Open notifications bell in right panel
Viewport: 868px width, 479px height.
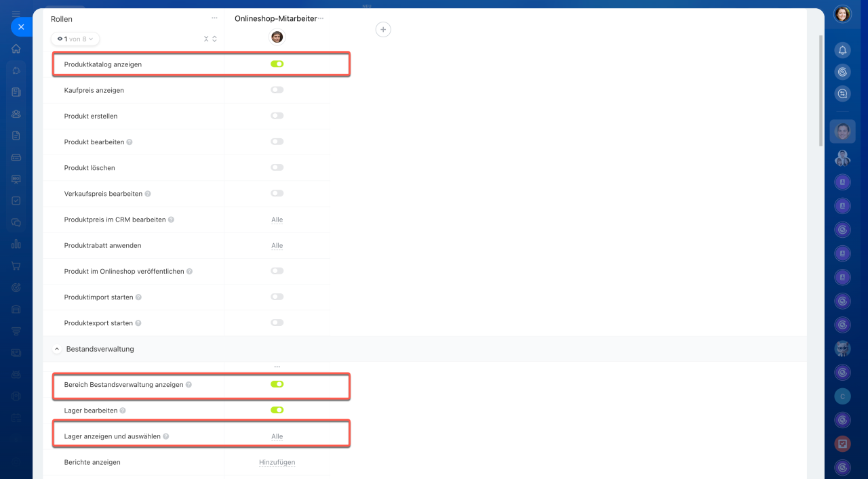pyautogui.click(x=842, y=50)
